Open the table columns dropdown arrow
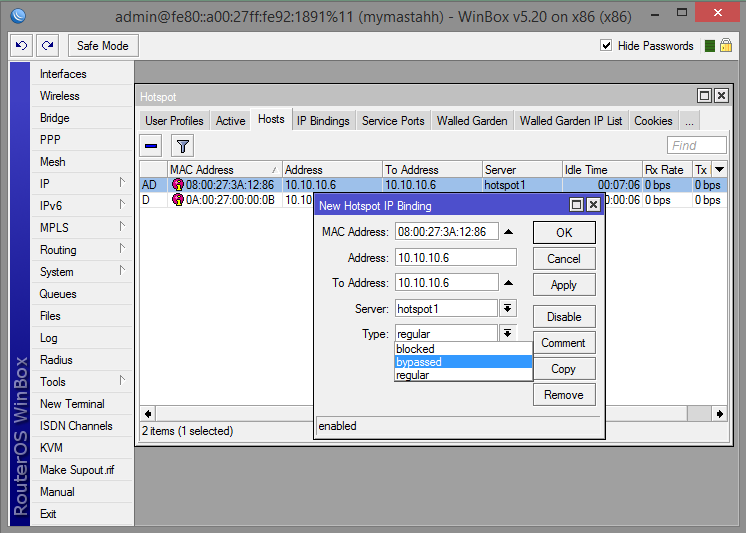The image size is (746, 533). tap(719, 169)
